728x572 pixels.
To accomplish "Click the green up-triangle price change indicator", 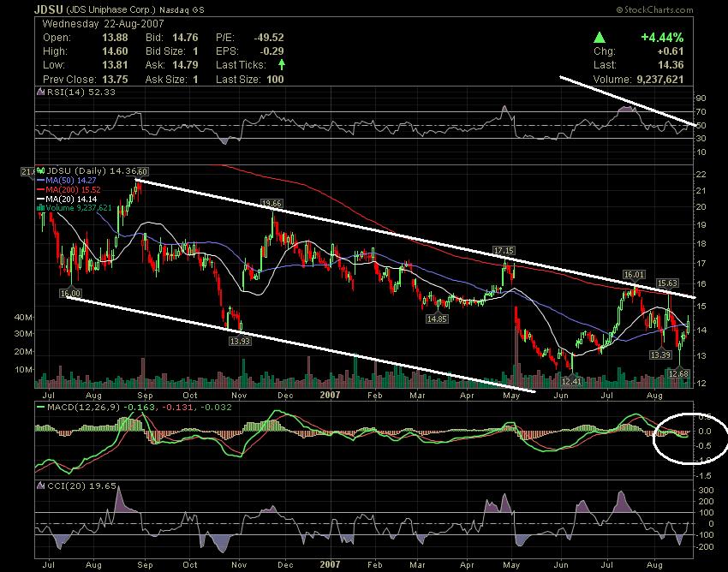I will (600, 37).
